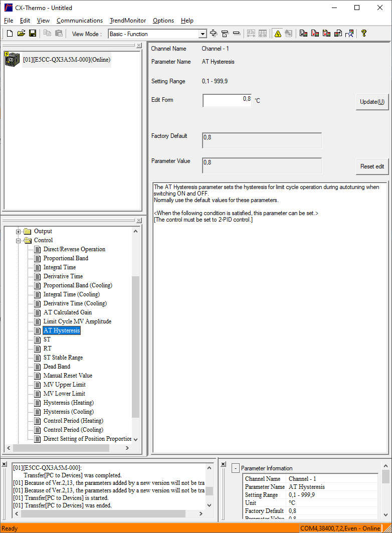Select Proportional Band (Cooling) parameter
392x533 pixels.
pos(78,285)
